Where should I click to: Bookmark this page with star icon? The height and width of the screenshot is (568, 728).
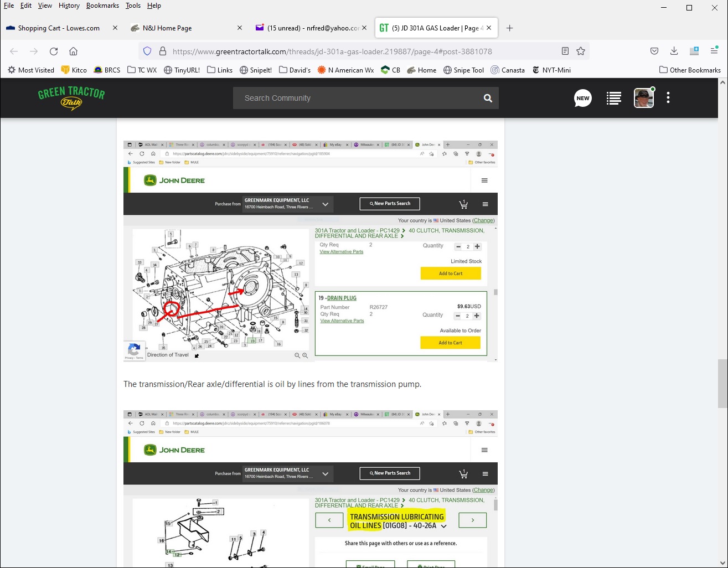click(581, 51)
